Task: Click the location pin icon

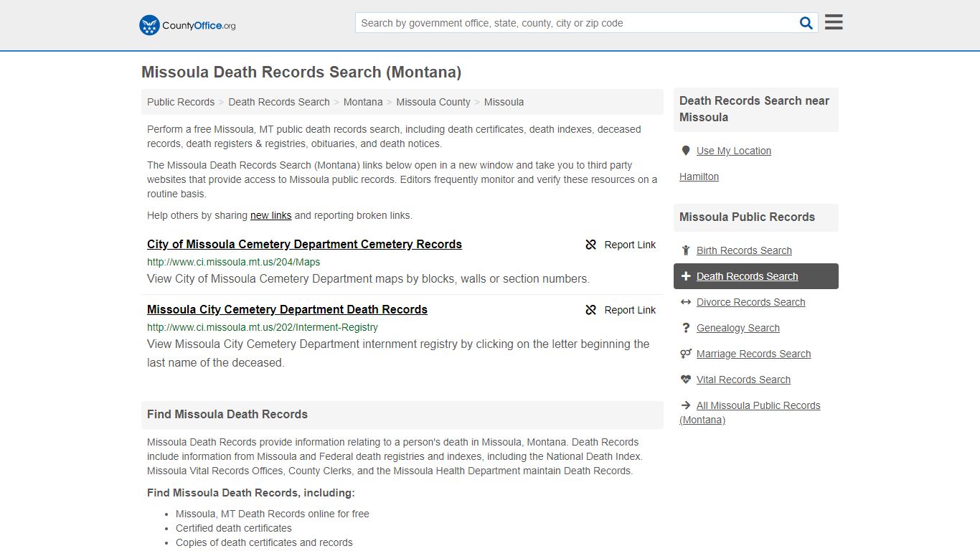Action: click(685, 151)
